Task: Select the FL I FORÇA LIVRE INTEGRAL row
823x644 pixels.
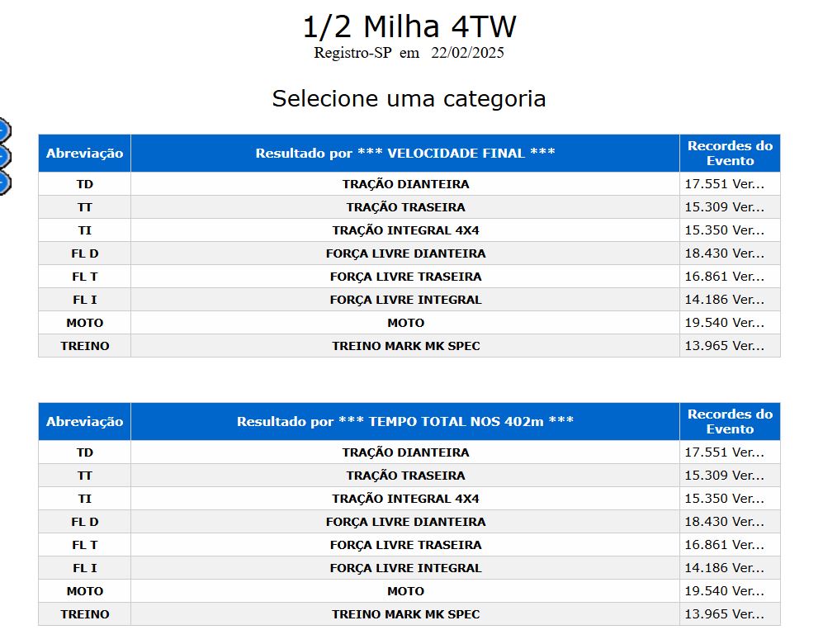Action: tap(405, 300)
